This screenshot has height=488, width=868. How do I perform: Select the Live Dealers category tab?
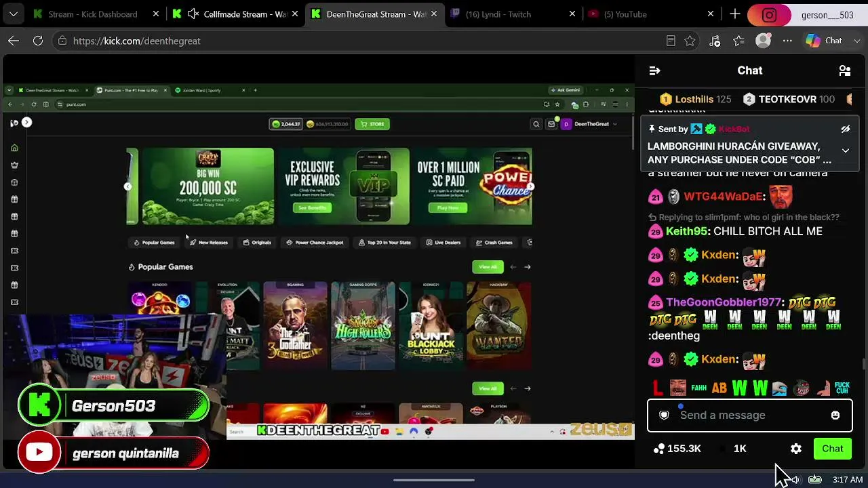443,243
